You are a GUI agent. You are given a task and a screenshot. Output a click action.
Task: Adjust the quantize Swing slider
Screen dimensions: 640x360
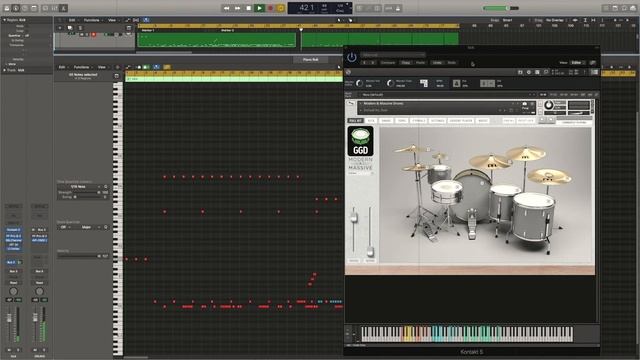pyautogui.click(x=87, y=197)
